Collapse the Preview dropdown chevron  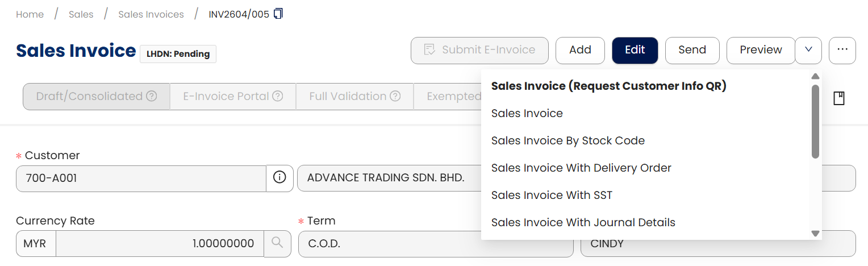808,50
